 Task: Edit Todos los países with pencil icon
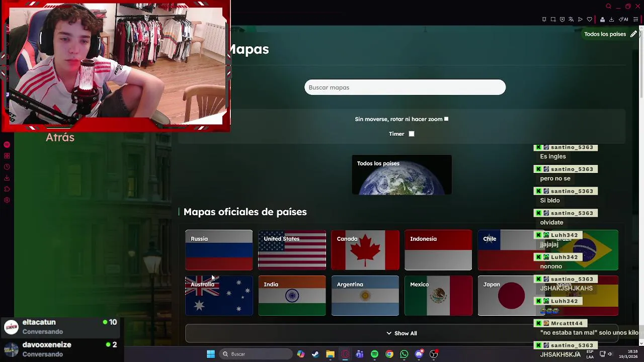point(633,34)
